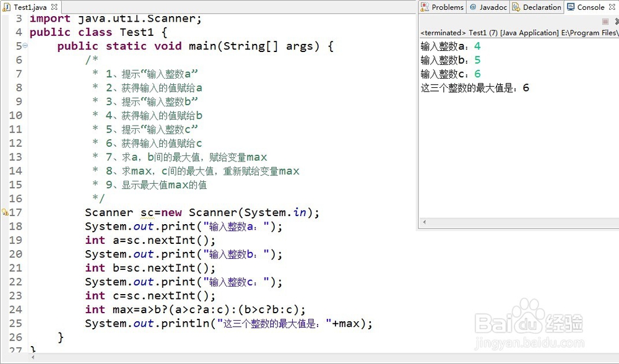Screen dimensions: 619x364
Task: Click the 'int max=a>b?' ternary line
Action: point(196,310)
